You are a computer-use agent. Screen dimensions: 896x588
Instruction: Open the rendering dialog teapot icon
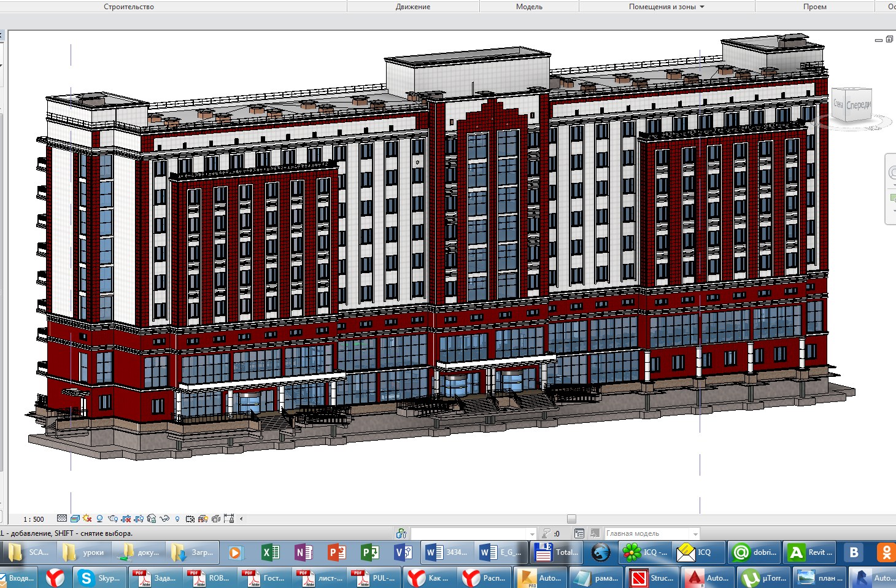coord(112,519)
